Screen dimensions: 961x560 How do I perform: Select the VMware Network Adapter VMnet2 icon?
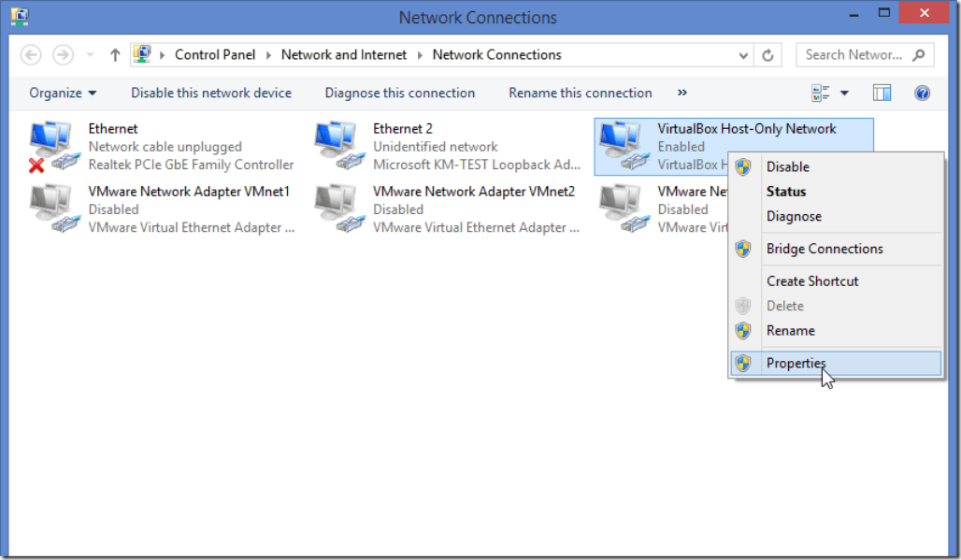pos(338,208)
